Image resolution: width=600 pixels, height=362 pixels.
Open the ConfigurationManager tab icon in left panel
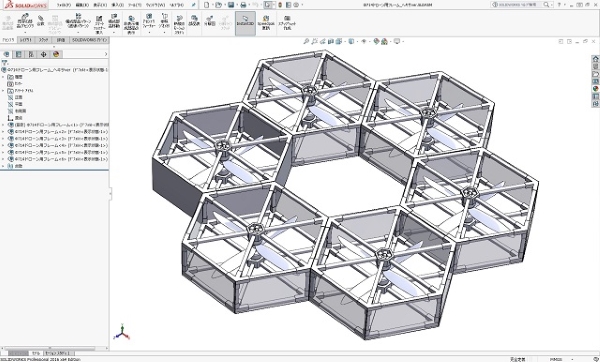tap(31, 54)
